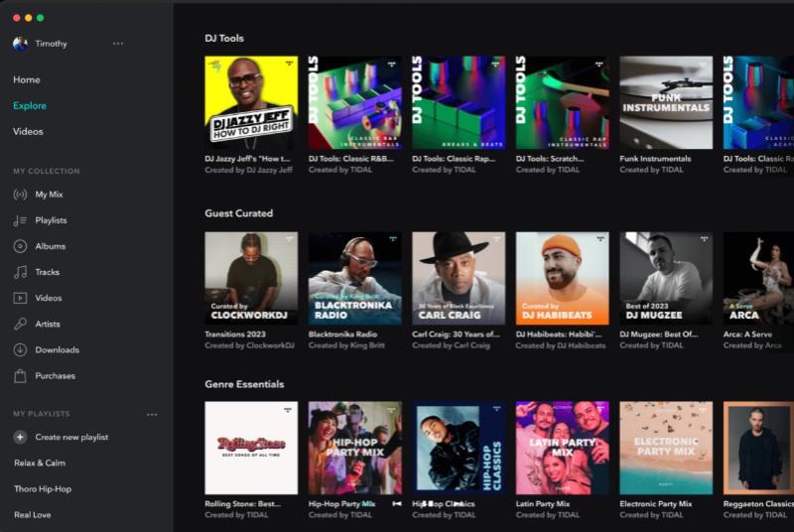The height and width of the screenshot is (532, 794).
Task: Click the My Mix radio icon
Action: [x=20, y=195]
